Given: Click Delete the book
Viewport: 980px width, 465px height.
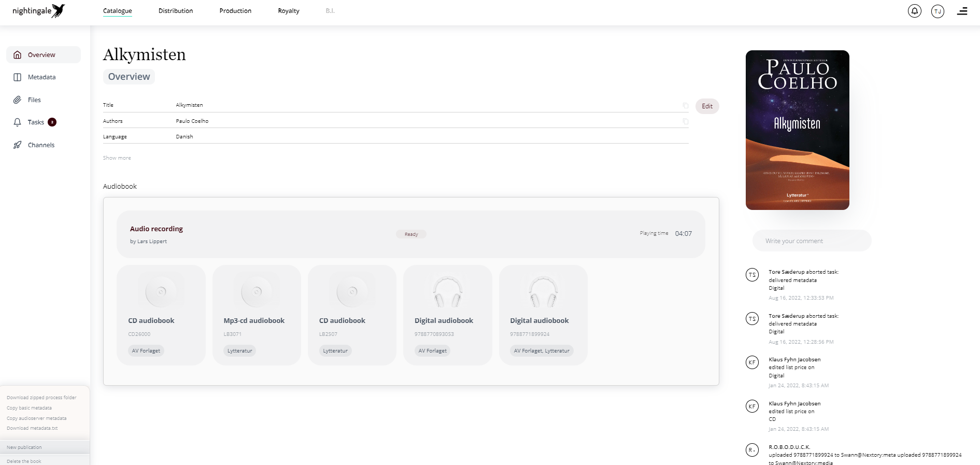Looking at the screenshot, I should (24, 461).
